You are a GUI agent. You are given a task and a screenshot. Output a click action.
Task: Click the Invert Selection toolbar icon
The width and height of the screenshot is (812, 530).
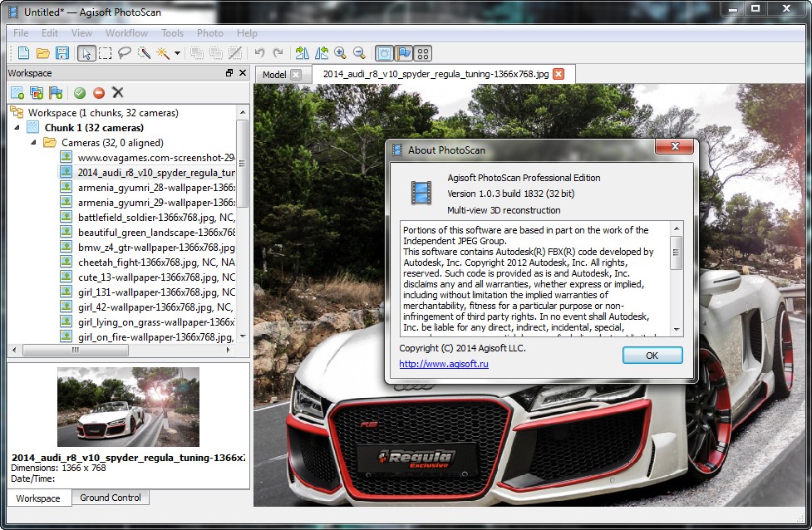tap(235, 53)
